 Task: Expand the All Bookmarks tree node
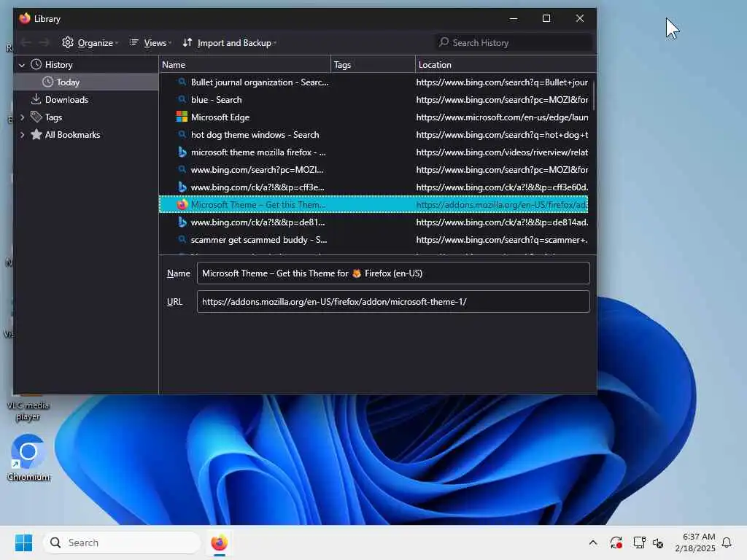(x=21, y=135)
